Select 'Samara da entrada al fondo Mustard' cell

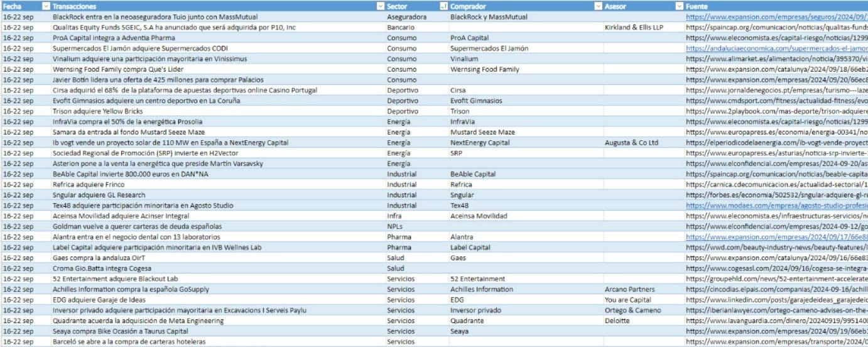pos(218,132)
